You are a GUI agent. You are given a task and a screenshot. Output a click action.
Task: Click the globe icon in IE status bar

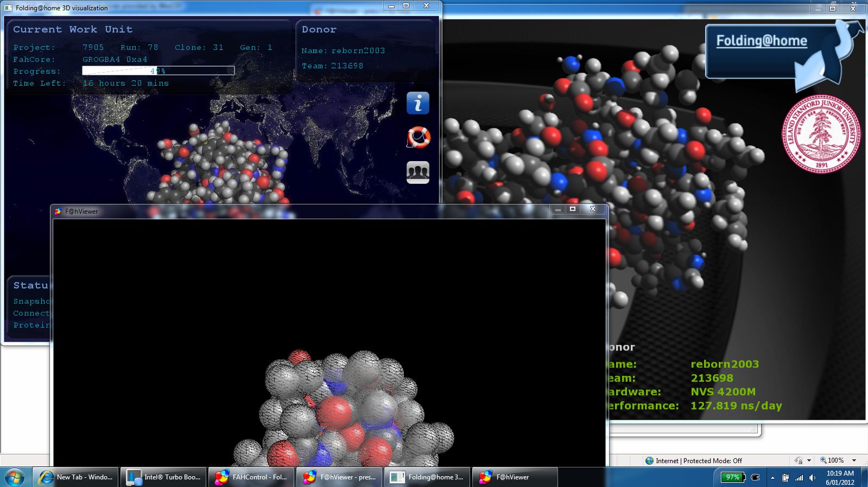(x=649, y=460)
